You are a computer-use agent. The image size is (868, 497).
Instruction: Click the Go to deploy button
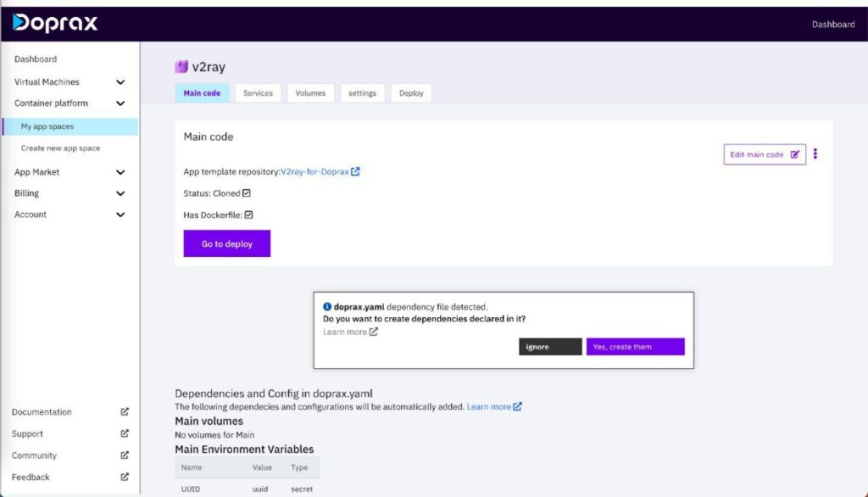point(227,243)
